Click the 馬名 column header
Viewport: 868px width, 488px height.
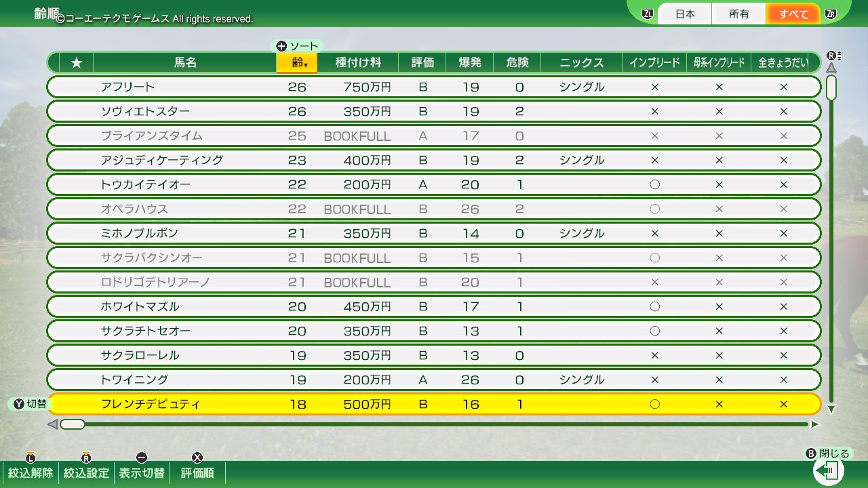coord(185,62)
